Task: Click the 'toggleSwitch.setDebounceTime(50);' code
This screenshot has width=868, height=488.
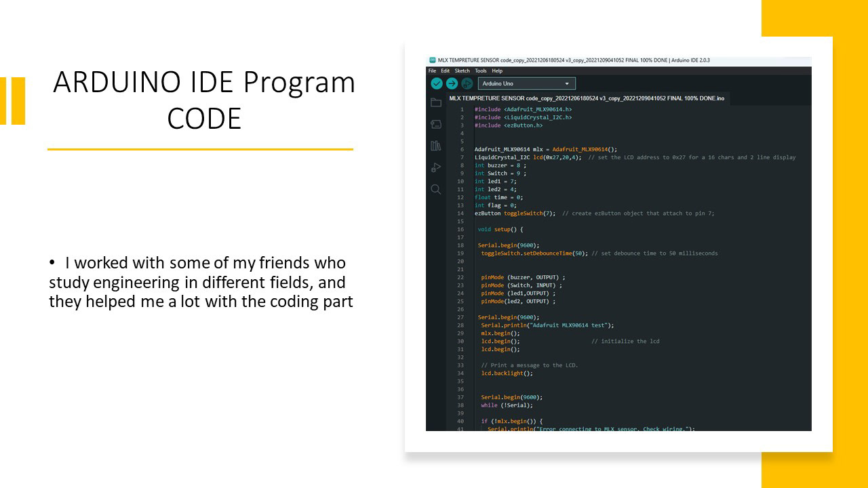Action: [535, 253]
